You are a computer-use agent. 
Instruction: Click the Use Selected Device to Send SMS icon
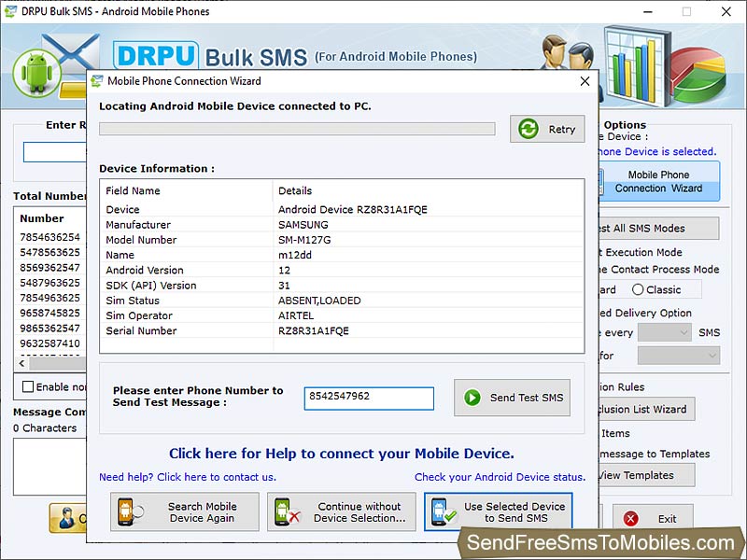click(x=439, y=511)
